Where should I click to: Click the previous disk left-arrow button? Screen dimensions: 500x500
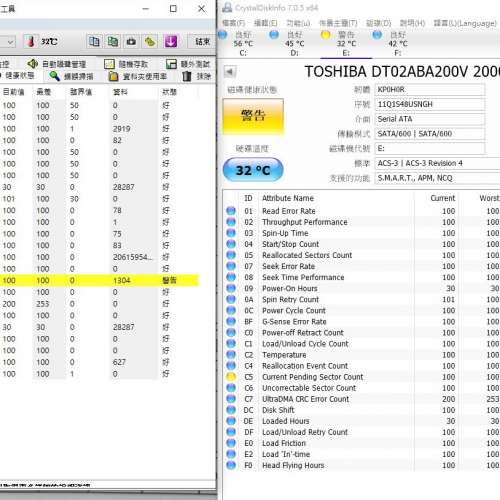coord(230,71)
